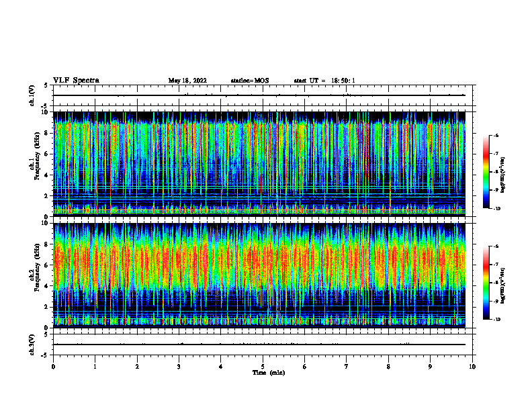This screenshot has height=411, width=532.
Task: Click the ch.1 waveform trace panel
Action: click(264, 95)
